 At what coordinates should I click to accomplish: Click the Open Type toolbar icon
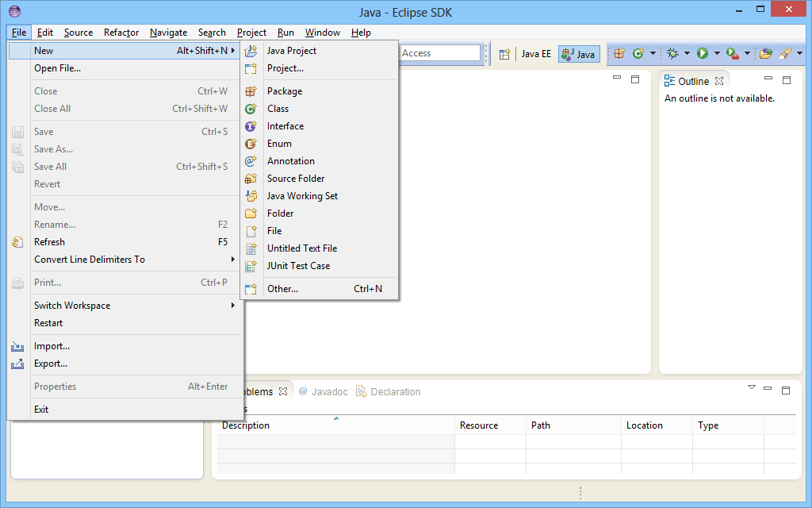(x=766, y=53)
